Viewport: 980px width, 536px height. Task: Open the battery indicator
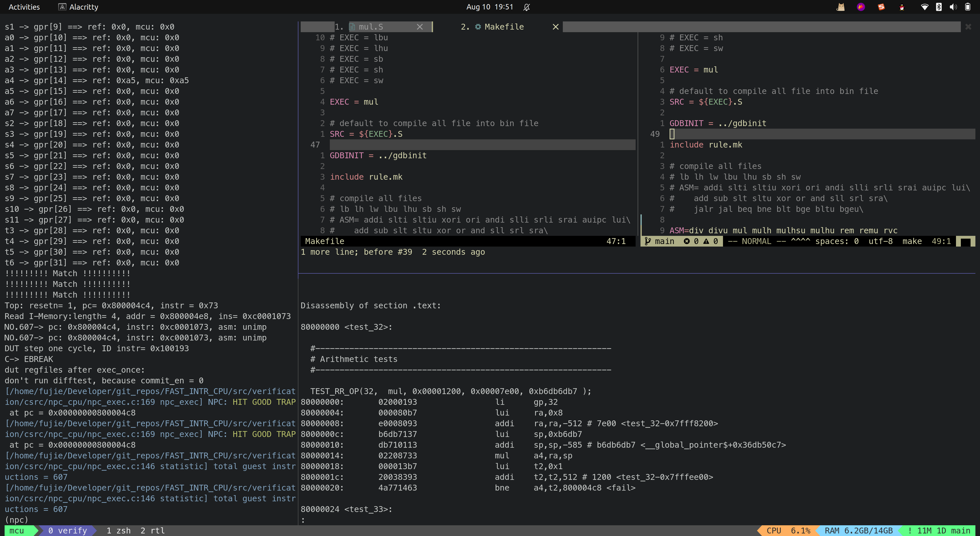pos(968,7)
